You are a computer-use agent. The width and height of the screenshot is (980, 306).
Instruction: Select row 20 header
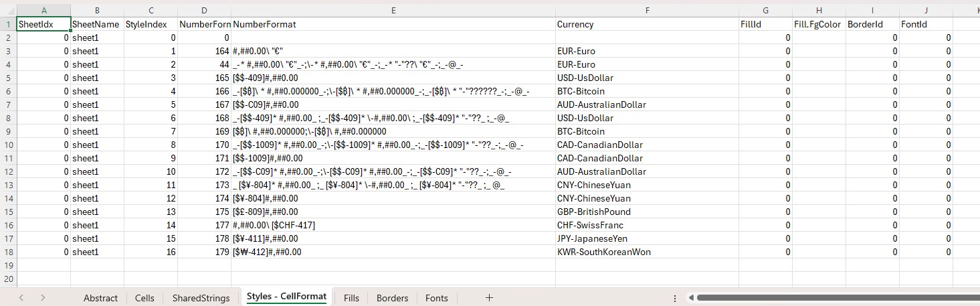(8, 279)
